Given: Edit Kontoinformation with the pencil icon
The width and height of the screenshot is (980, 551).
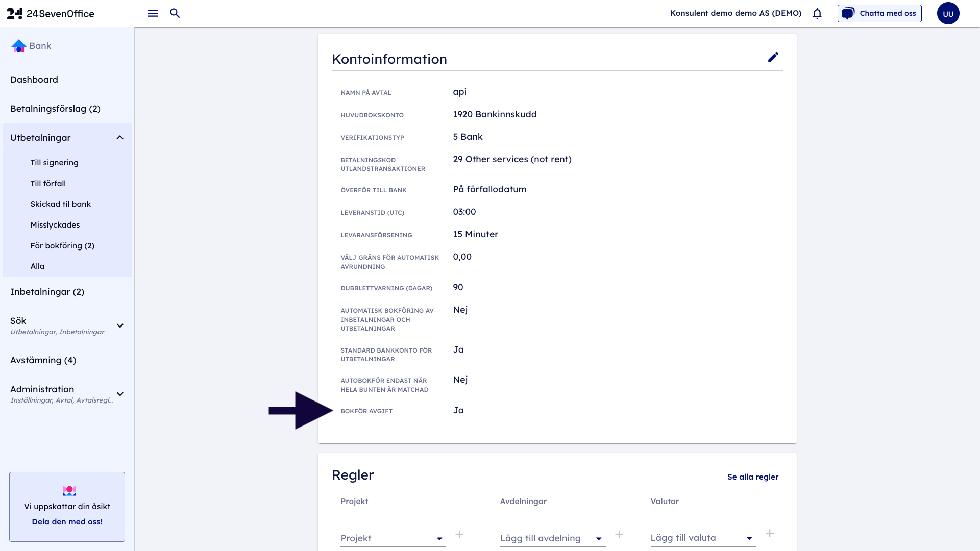Looking at the screenshot, I should pos(773,57).
